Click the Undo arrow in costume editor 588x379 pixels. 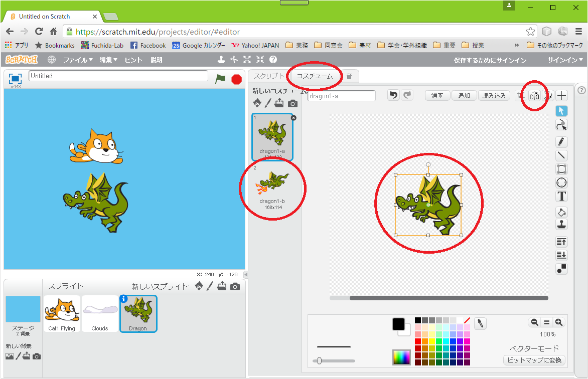[x=393, y=95]
